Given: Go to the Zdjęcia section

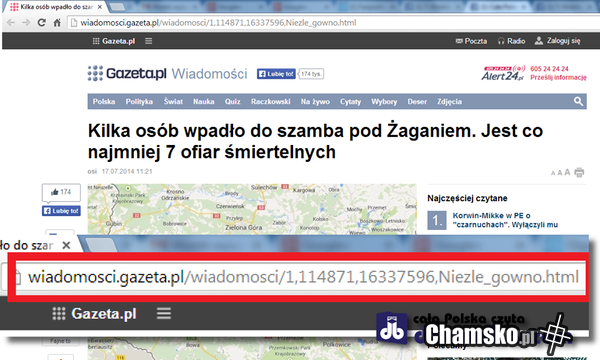Looking at the screenshot, I should (x=450, y=102).
